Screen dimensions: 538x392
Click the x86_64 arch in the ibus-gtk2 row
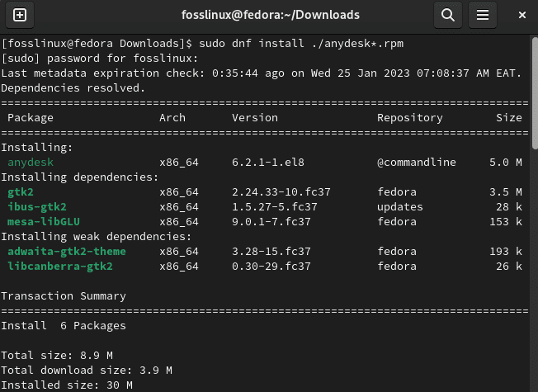pyautogui.click(x=179, y=207)
